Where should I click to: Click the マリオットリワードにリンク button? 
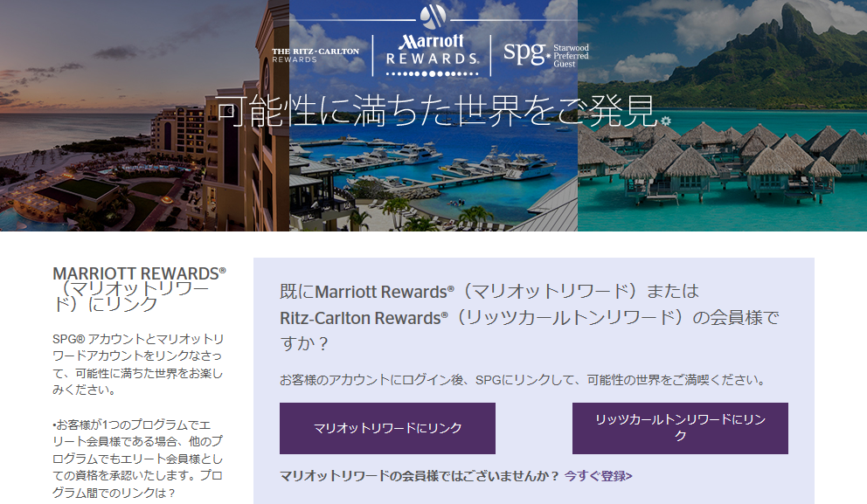[387, 428]
